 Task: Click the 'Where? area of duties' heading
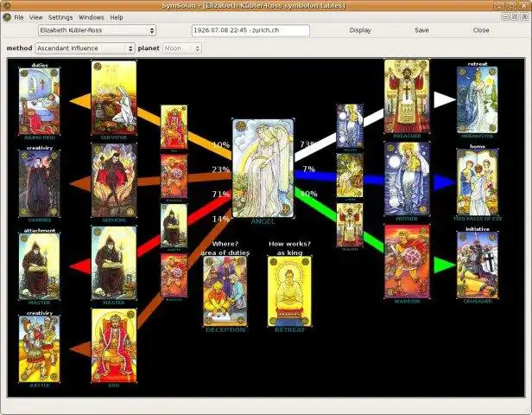[x=225, y=248]
